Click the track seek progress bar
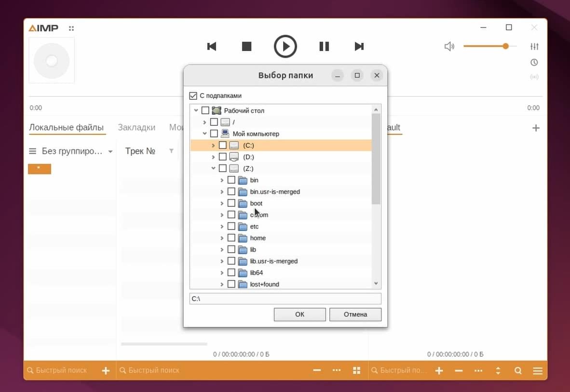Viewport: 570px width, 392px height. [x=285, y=97]
